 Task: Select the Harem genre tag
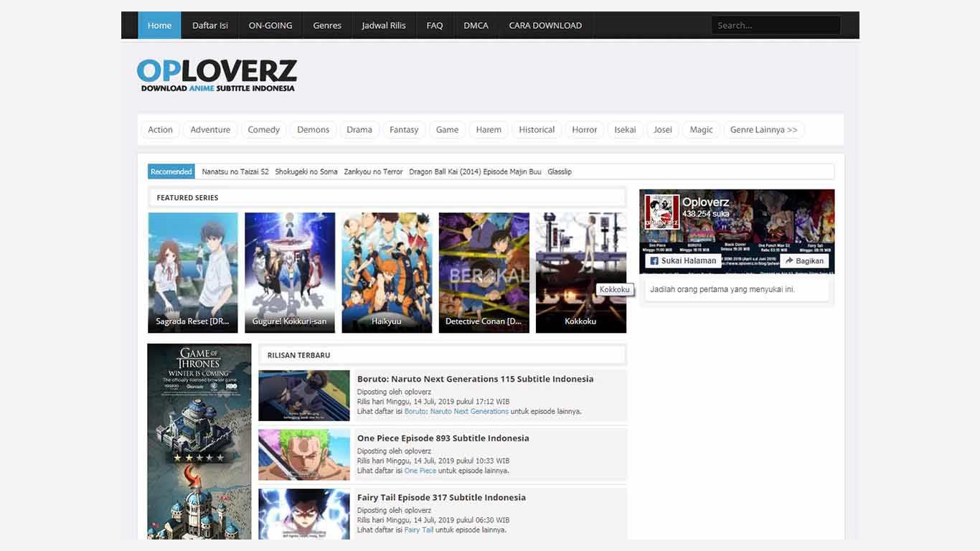pyautogui.click(x=489, y=130)
